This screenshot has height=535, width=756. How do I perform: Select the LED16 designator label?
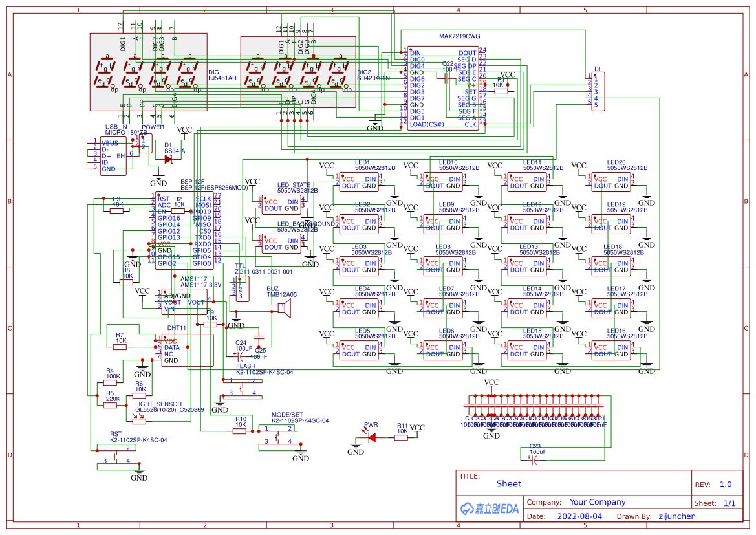point(617,331)
